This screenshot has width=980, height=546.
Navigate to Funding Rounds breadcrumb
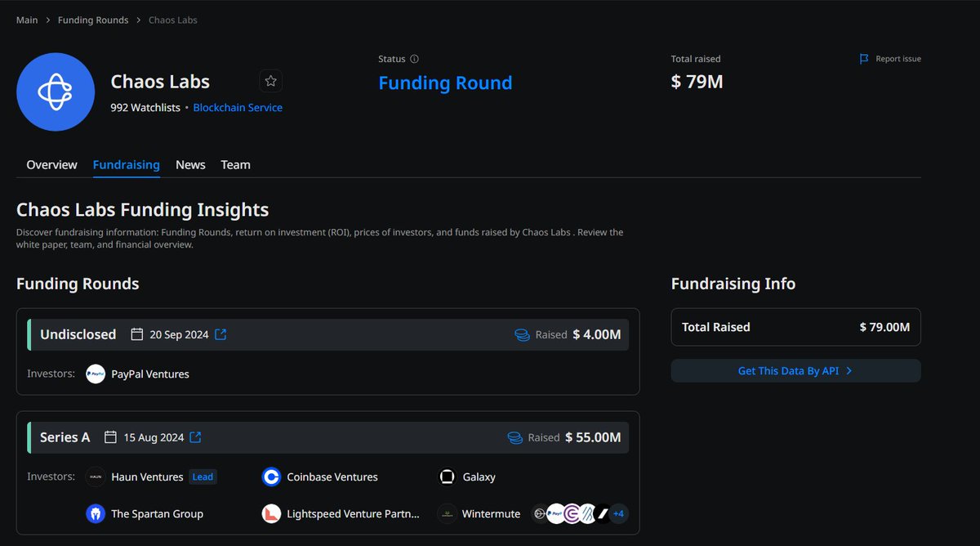click(93, 20)
